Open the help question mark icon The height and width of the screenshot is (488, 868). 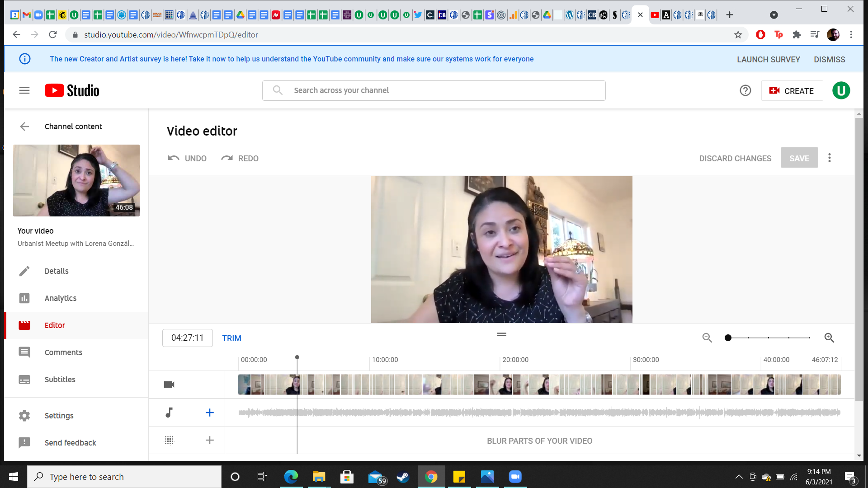pyautogui.click(x=745, y=90)
